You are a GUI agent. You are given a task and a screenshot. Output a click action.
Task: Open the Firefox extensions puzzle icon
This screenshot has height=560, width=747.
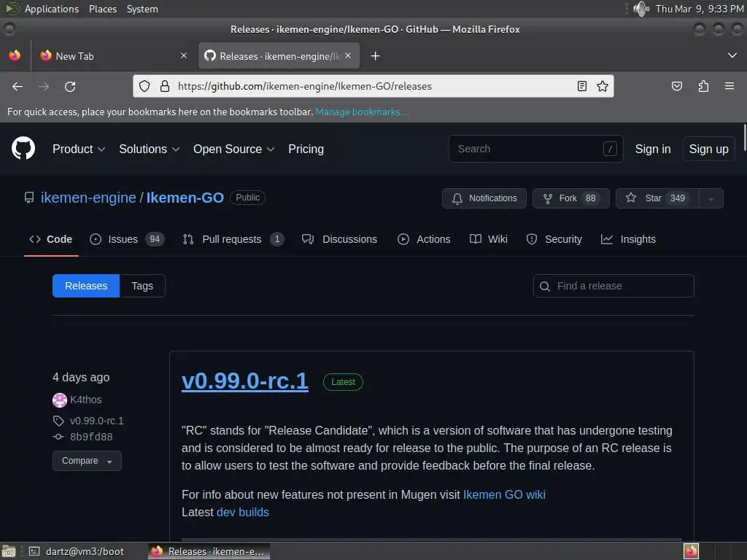pyautogui.click(x=703, y=86)
